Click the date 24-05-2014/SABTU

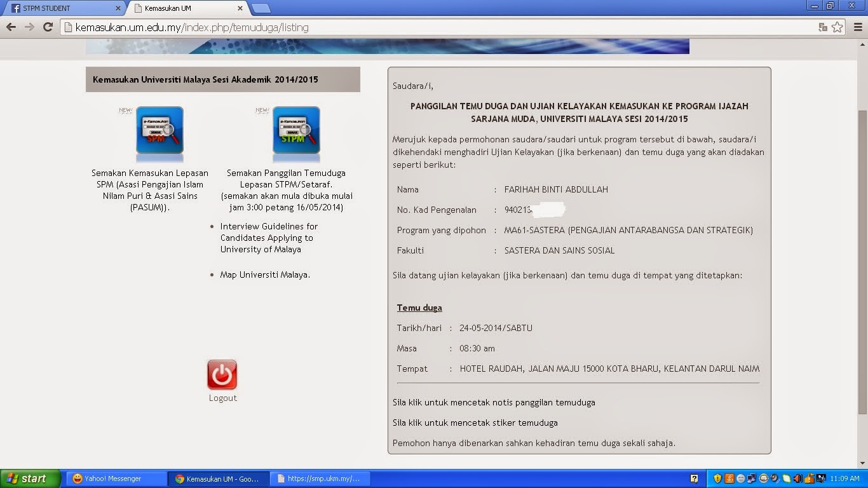click(x=496, y=328)
